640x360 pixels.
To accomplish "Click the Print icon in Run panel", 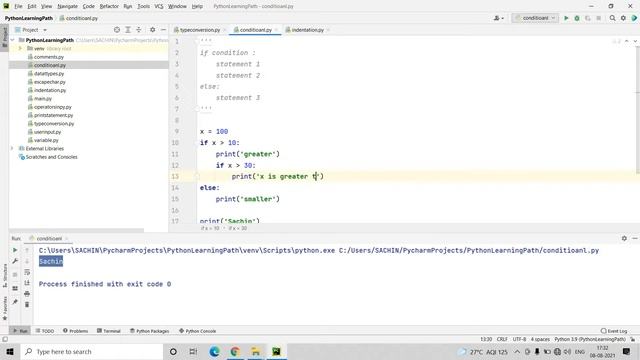I will 27,293.
